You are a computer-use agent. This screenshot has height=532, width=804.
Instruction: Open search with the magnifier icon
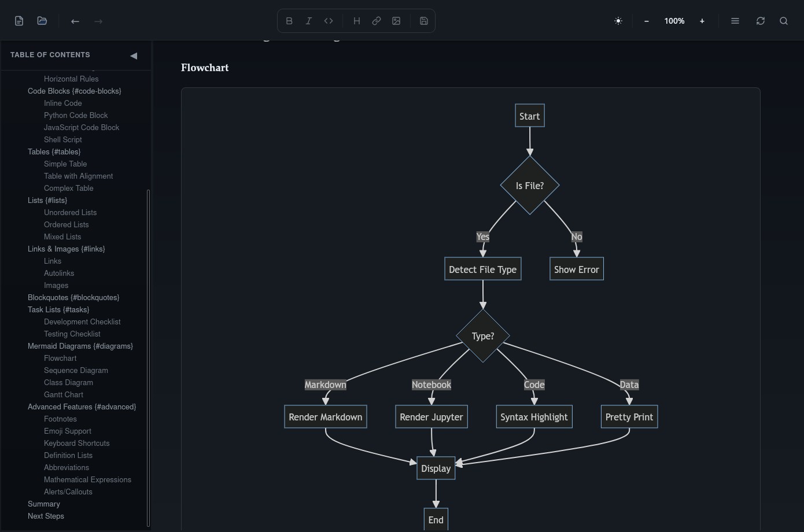coord(784,21)
